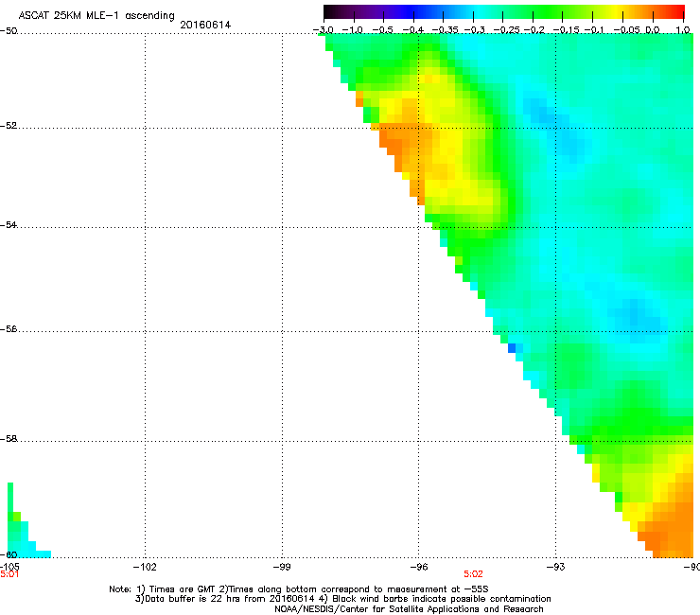Click the '-54' latitude axis label
Image resolution: width=700 pixels, height=615 pixels.
coord(9,224)
